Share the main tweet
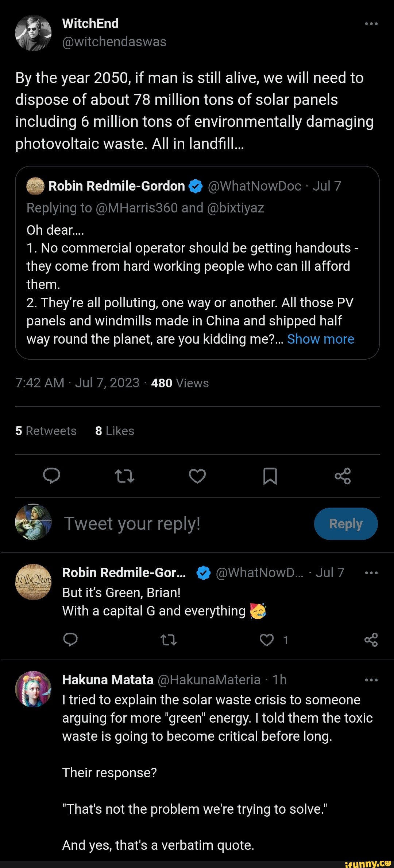Screen dimensions: 394x868 point(343,476)
